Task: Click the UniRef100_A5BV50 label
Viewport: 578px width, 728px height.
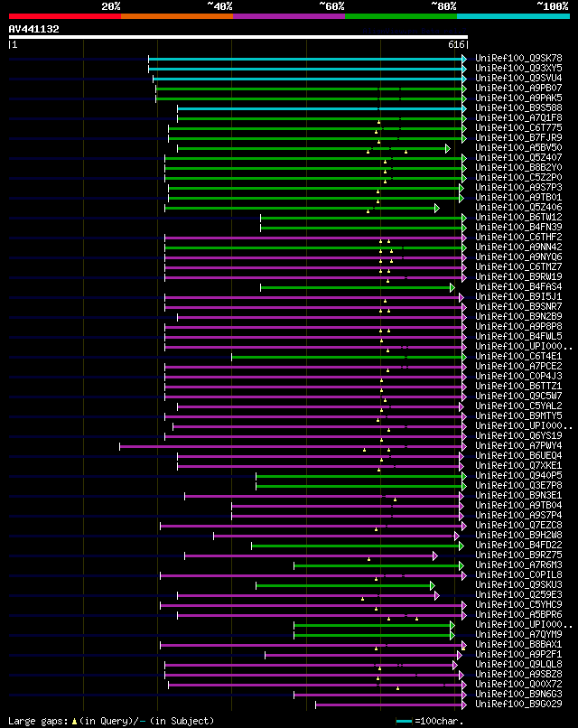Action: tap(518, 147)
